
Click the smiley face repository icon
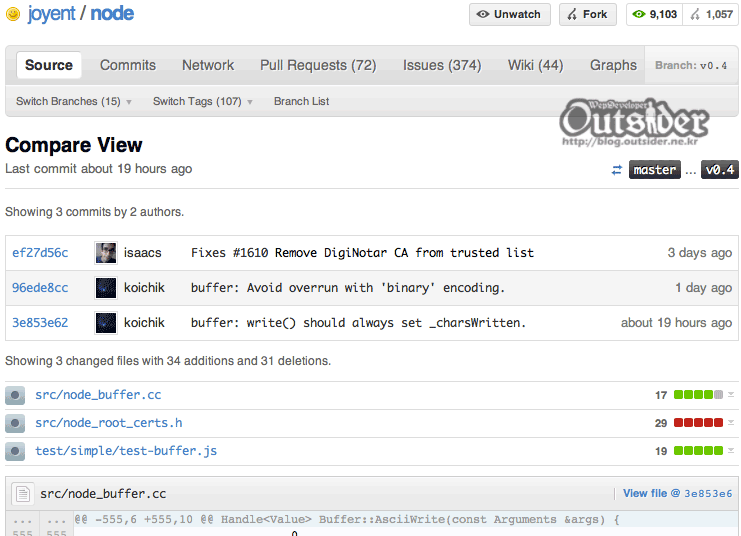(x=13, y=14)
